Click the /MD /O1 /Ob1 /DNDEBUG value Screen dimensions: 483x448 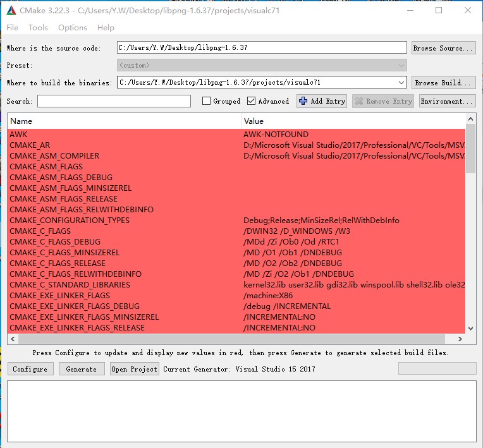293,253
